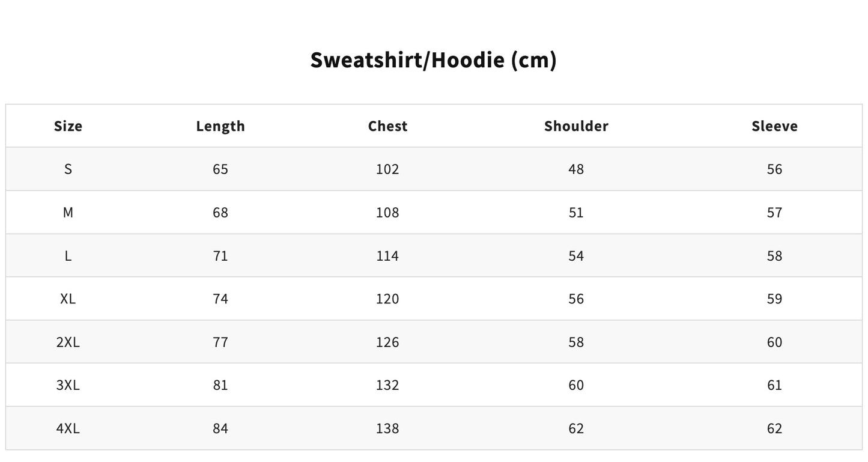Image resolution: width=868 pixels, height=462 pixels.
Task: Click the Shoulder column header
Action: [x=576, y=126]
